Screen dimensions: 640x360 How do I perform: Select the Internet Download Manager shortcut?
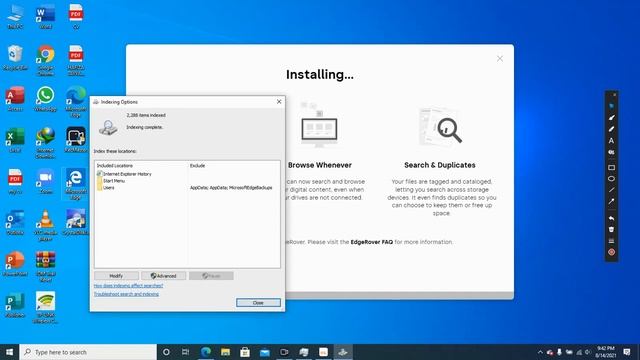point(45,143)
